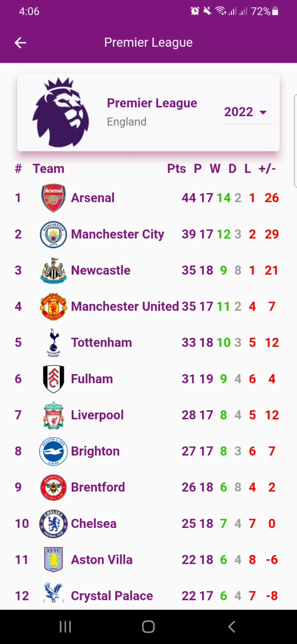Tap the Fulham shield badge

[53, 379]
